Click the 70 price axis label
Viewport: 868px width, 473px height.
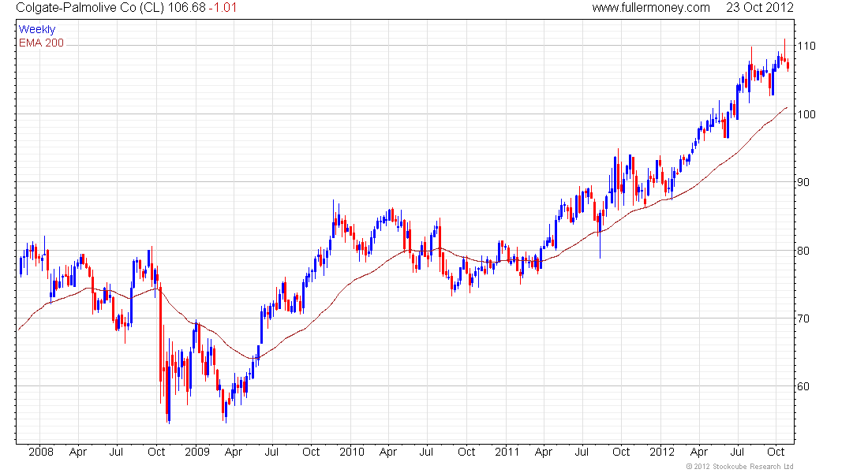tap(803, 318)
